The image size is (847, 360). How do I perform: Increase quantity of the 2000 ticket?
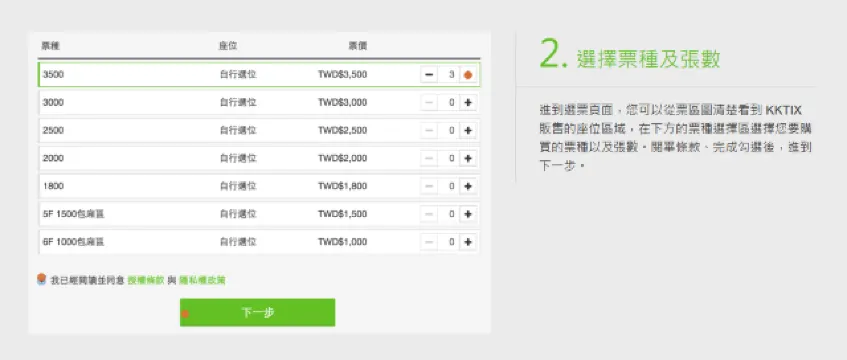468,158
